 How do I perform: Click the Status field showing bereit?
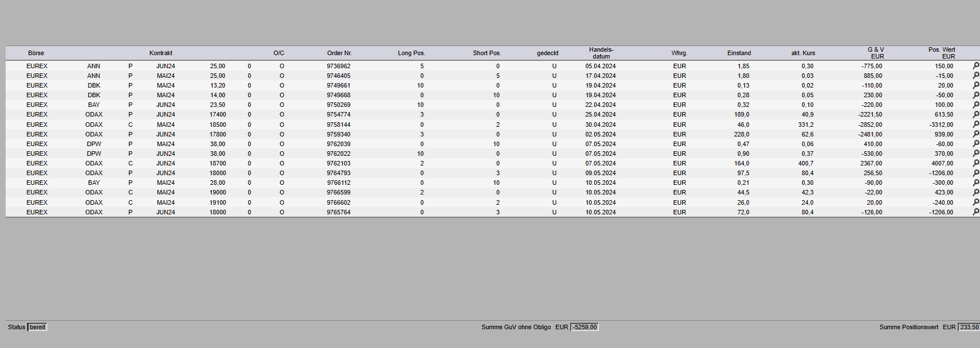point(37,327)
